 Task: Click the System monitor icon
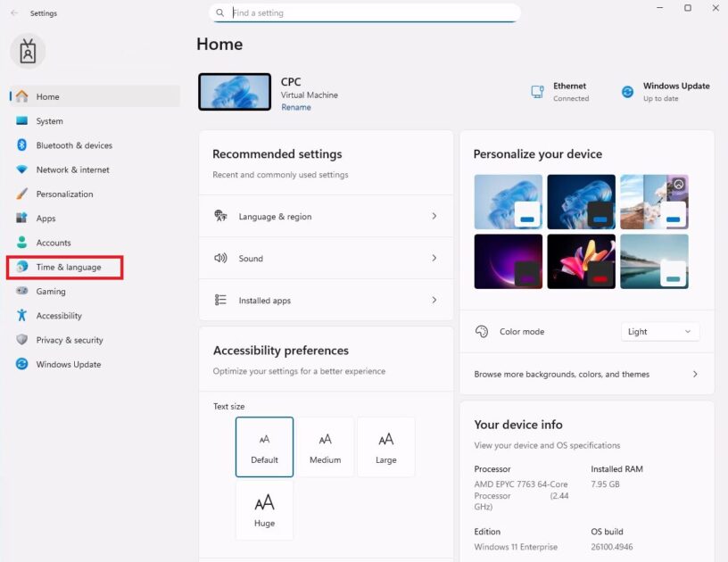(x=21, y=120)
